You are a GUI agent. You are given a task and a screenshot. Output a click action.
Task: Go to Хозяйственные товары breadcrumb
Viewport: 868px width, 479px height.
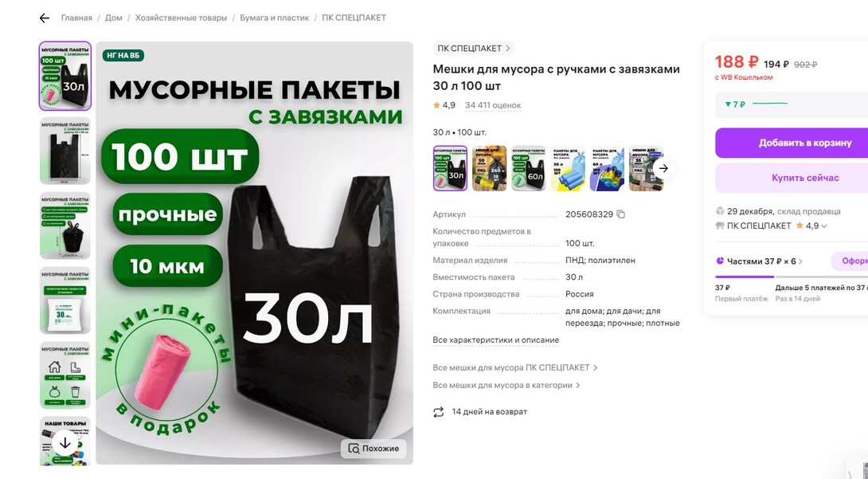pyautogui.click(x=181, y=18)
